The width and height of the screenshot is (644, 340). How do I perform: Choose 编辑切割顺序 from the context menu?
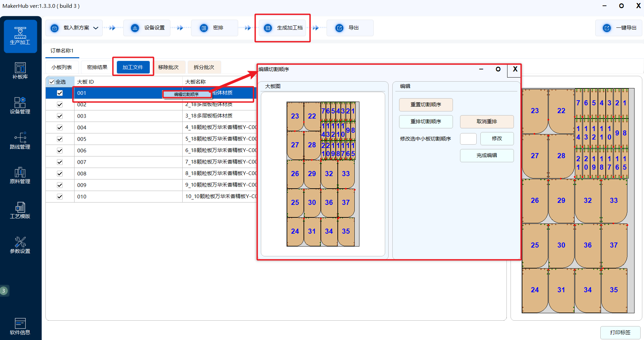(186, 94)
